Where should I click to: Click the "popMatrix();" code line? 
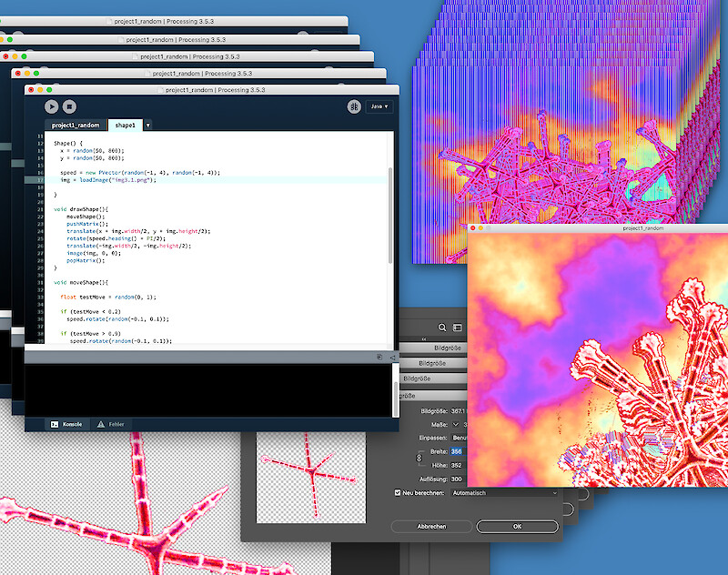tap(86, 261)
